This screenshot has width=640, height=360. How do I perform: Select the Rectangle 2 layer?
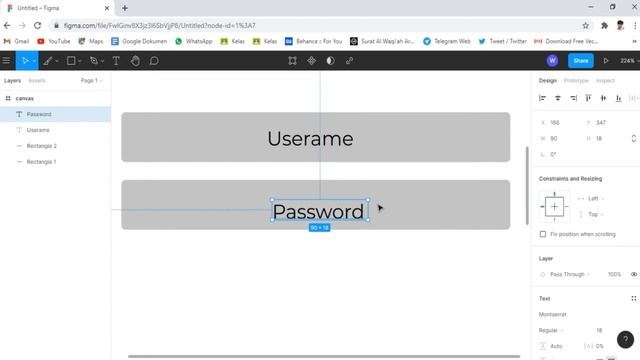pos(55,146)
